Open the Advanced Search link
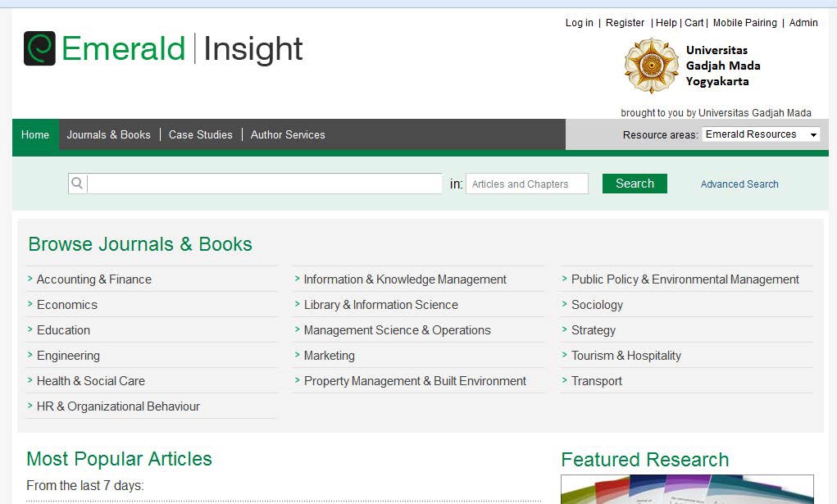The image size is (837, 504). tap(739, 184)
